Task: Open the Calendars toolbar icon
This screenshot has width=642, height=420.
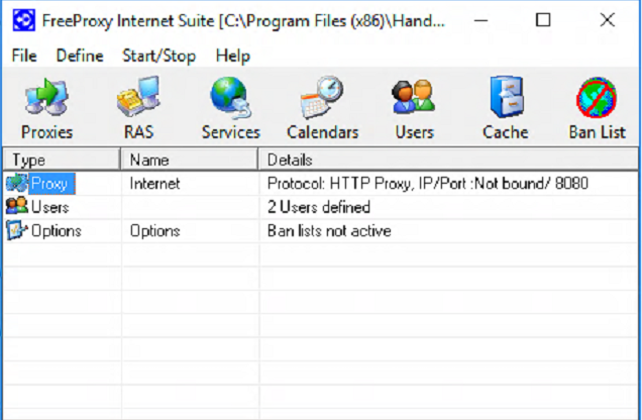Action: click(322, 108)
